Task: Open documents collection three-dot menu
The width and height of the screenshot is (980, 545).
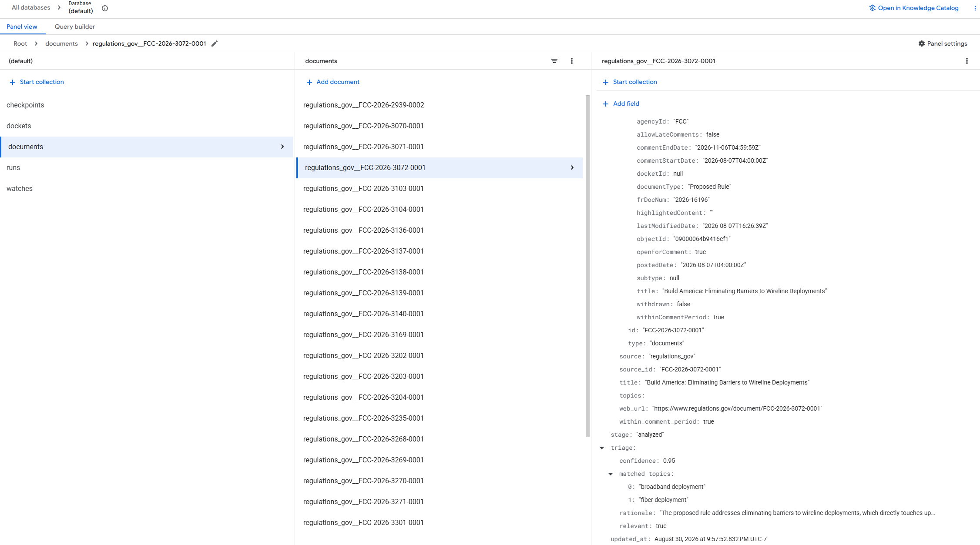Action: coord(572,61)
